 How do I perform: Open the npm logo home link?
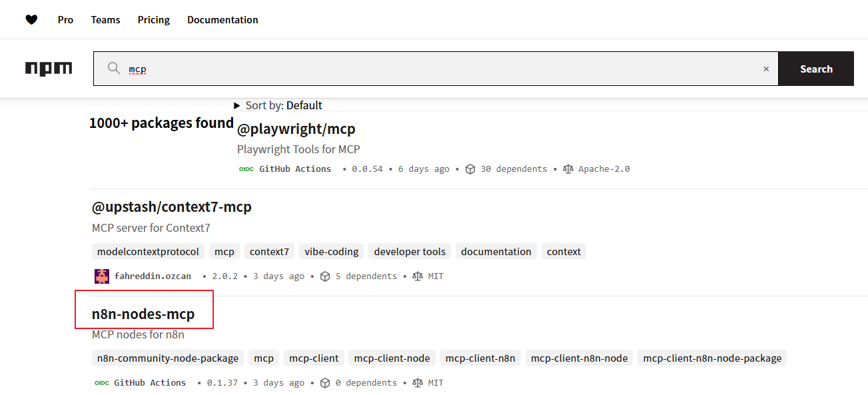49,69
